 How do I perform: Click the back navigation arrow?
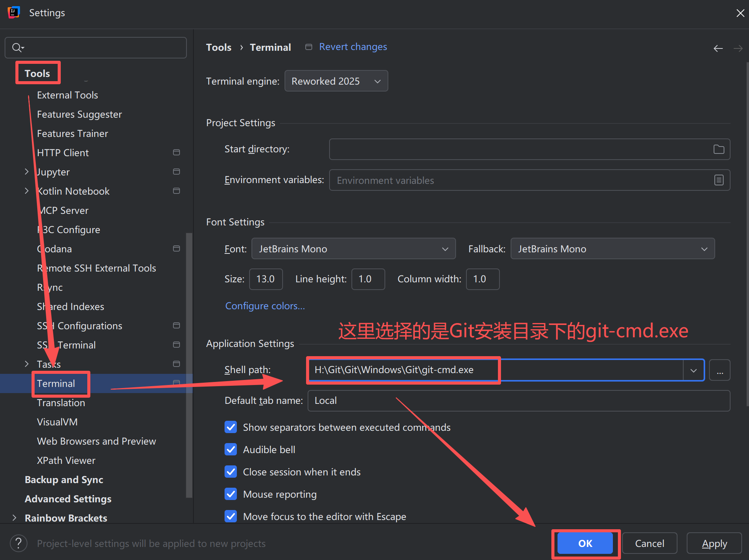[718, 48]
